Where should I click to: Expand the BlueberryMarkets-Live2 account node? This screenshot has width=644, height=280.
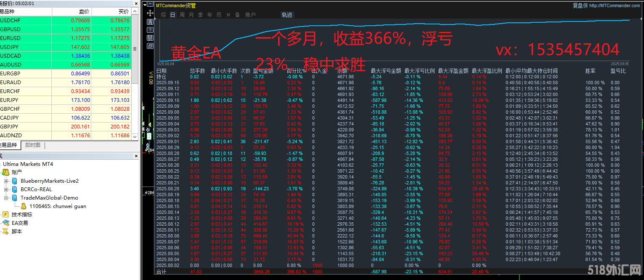[6, 180]
